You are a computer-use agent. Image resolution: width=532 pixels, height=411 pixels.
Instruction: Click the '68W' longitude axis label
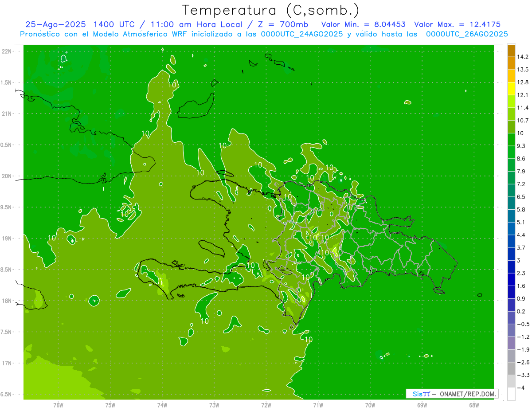coord(473,405)
